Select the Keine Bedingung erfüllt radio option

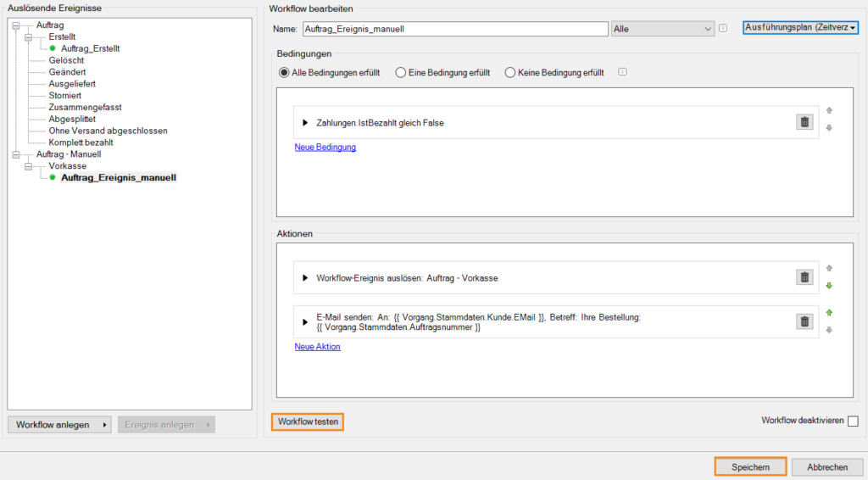coord(510,73)
